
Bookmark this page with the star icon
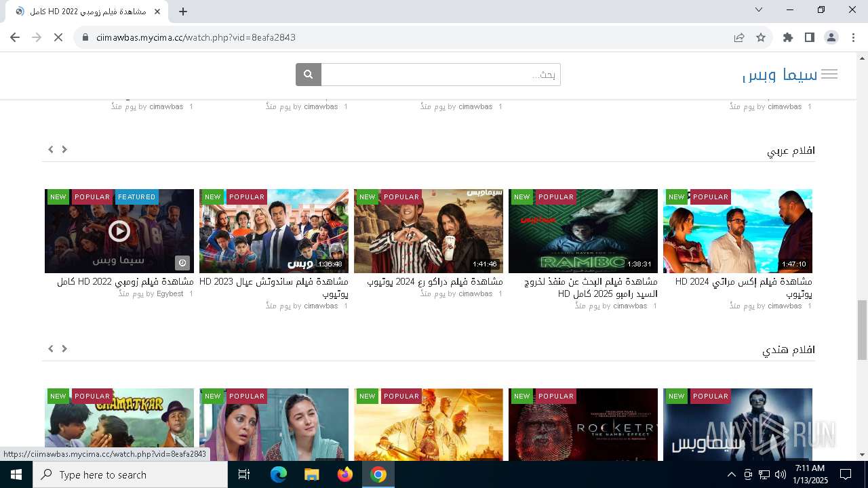(761, 37)
